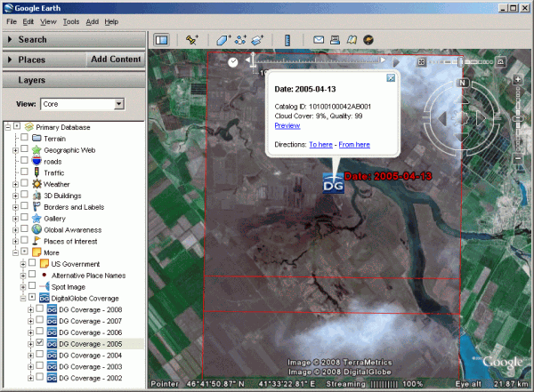Expand the US Government tree node

pyautogui.click(x=23, y=264)
